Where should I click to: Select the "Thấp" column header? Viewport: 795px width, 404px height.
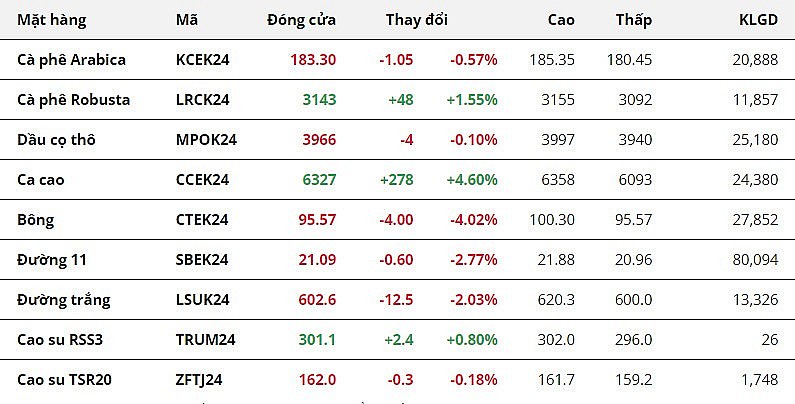pyautogui.click(x=634, y=20)
